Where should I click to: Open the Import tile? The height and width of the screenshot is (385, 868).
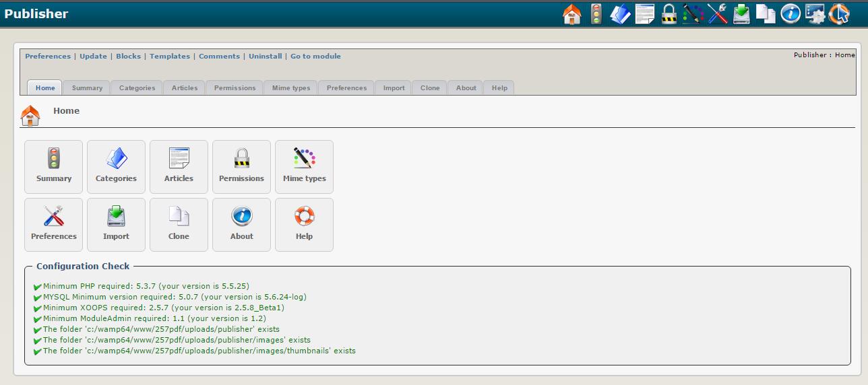(x=116, y=225)
